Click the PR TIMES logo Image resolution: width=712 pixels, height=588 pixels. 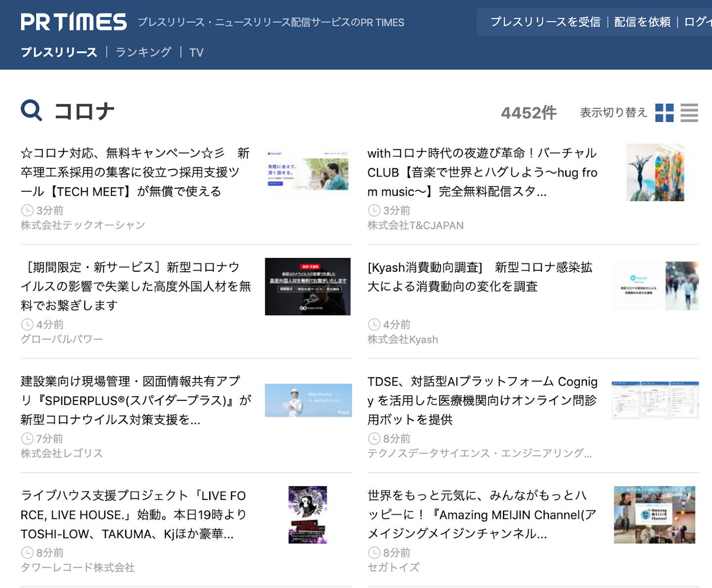coord(74,22)
